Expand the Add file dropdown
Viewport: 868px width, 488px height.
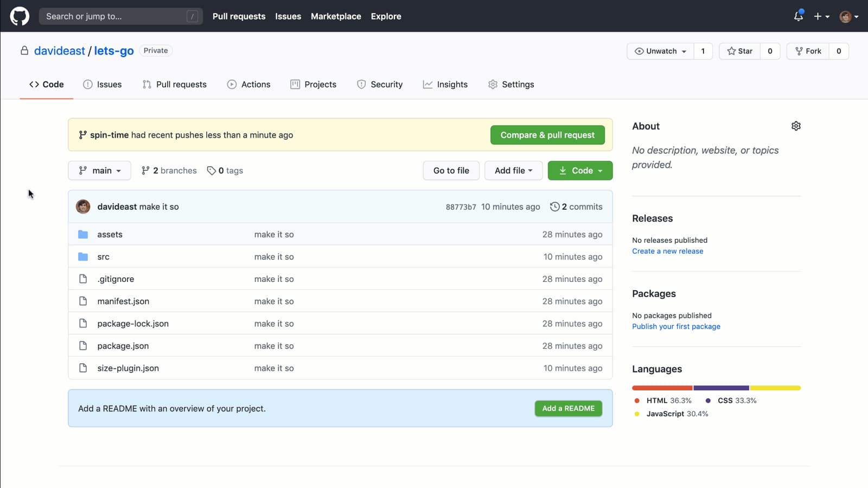click(x=513, y=170)
